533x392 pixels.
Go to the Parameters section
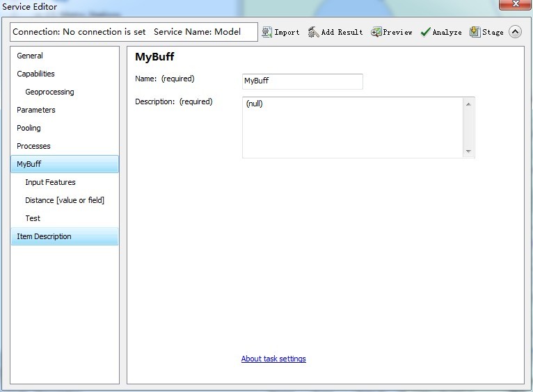pos(36,110)
